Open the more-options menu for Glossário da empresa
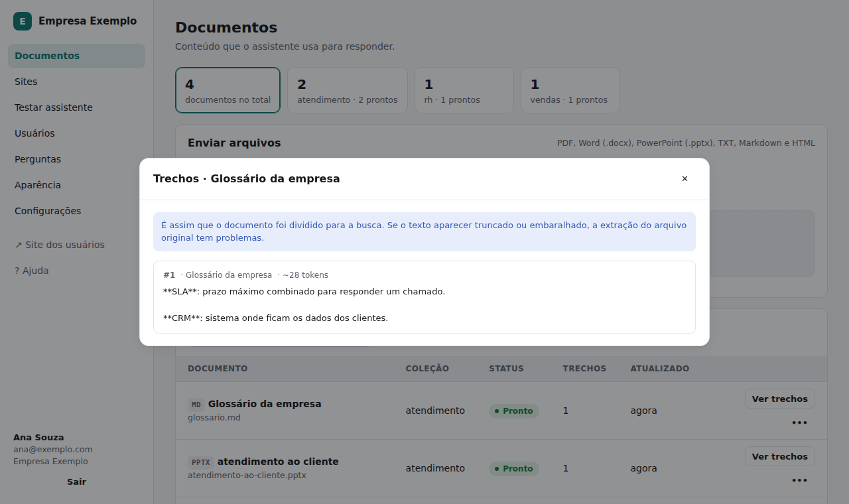Viewport: 849px width, 504px height. [x=799, y=422]
